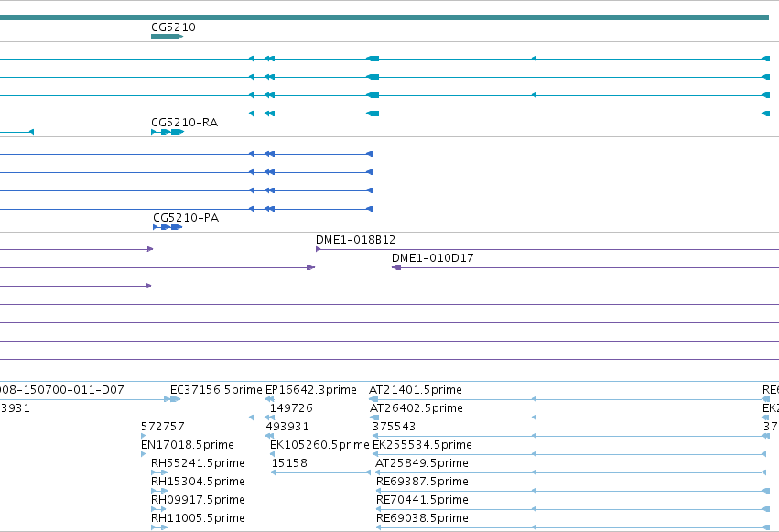Select EST AT21401.5prime label
The height and width of the screenshot is (532, 779).
[416, 390]
